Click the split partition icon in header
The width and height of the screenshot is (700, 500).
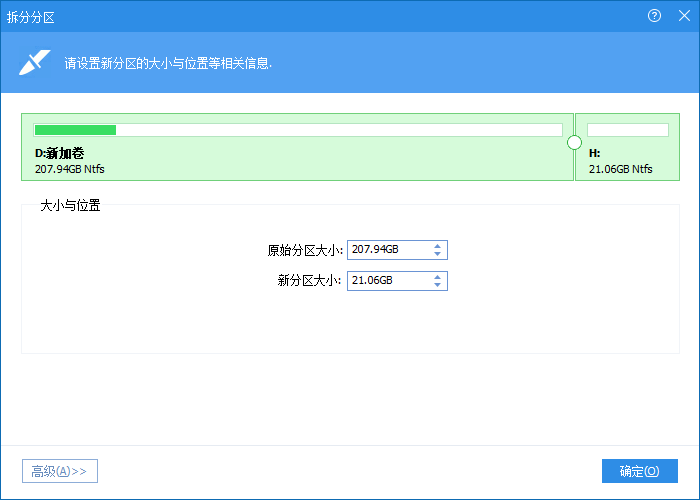(34, 62)
